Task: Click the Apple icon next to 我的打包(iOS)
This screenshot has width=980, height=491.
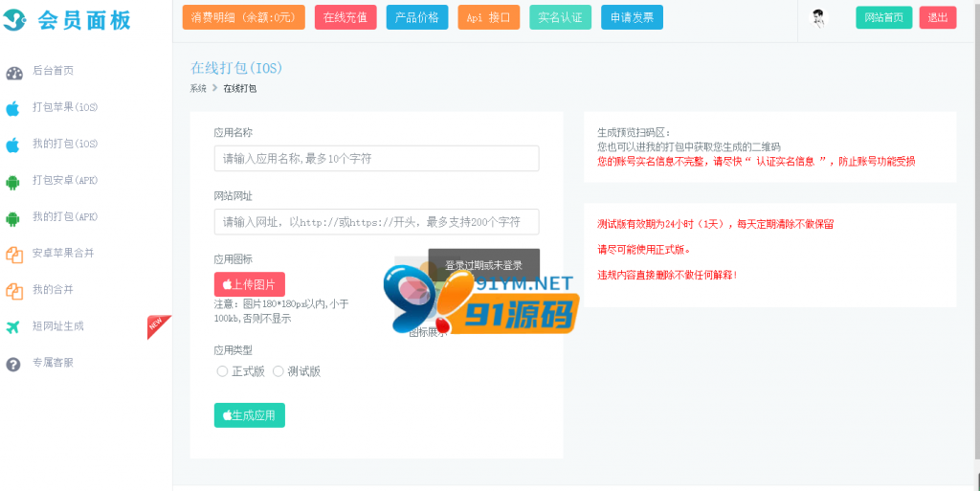Action: click(12, 145)
